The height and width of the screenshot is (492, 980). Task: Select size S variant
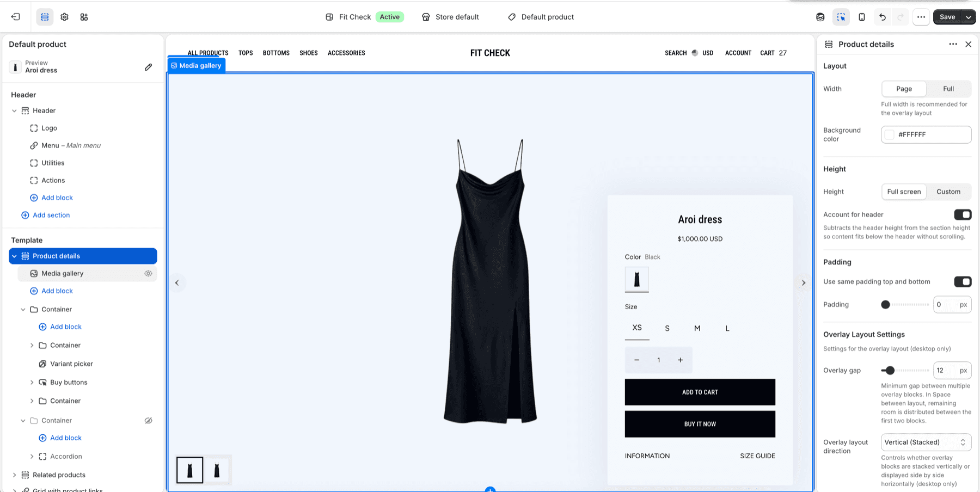[667, 328]
